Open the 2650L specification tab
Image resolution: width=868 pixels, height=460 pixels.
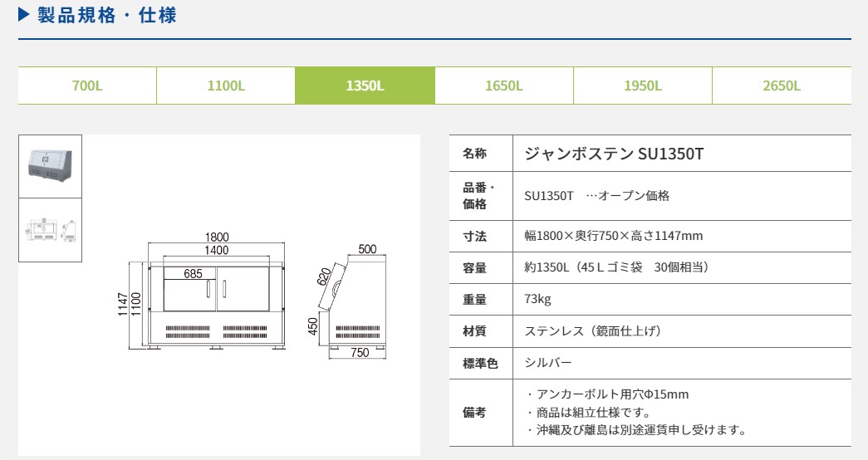(782, 86)
